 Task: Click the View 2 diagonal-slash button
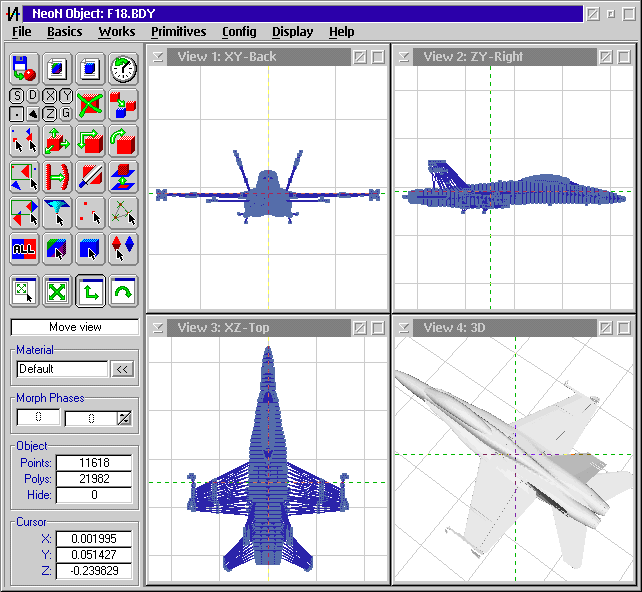click(606, 57)
